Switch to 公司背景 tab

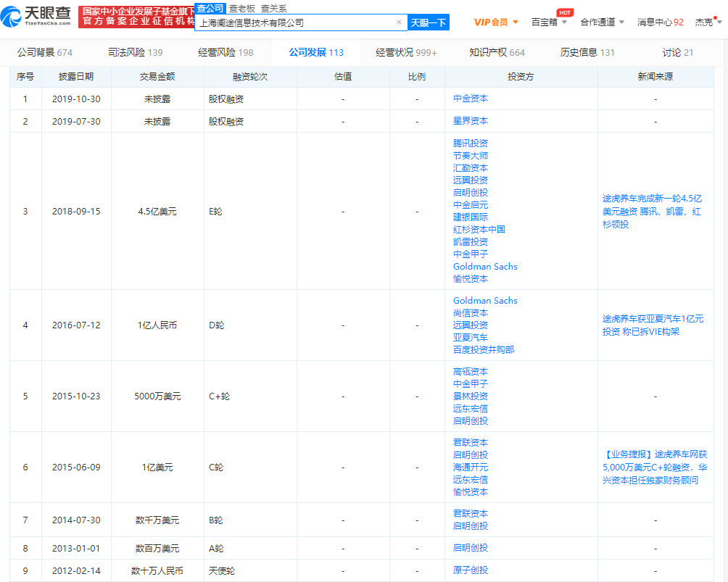(44, 52)
